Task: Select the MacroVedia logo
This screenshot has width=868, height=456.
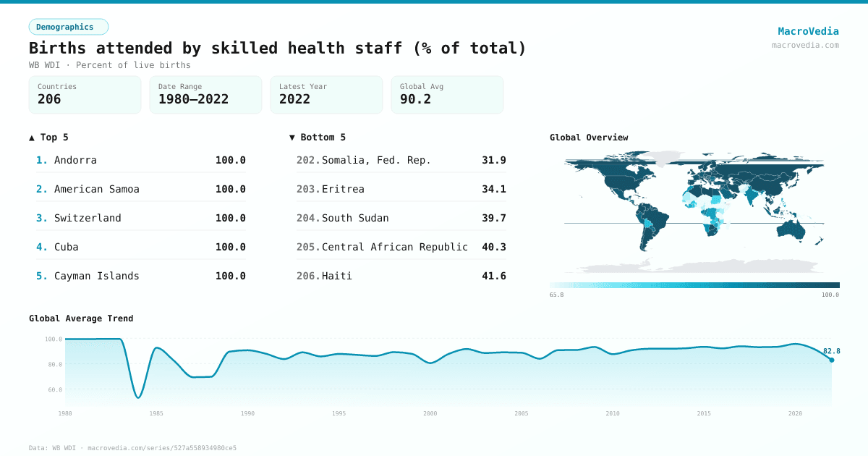Action: (808, 31)
